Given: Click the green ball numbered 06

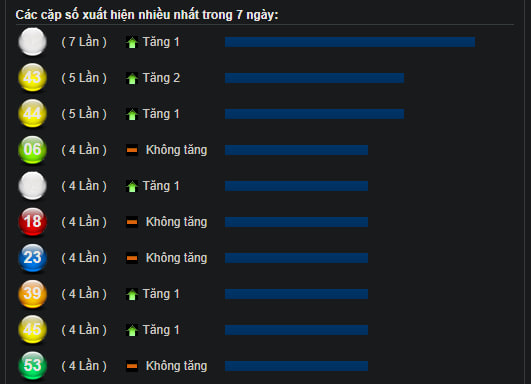Looking at the screenshot, I should [x=33, y=150].
